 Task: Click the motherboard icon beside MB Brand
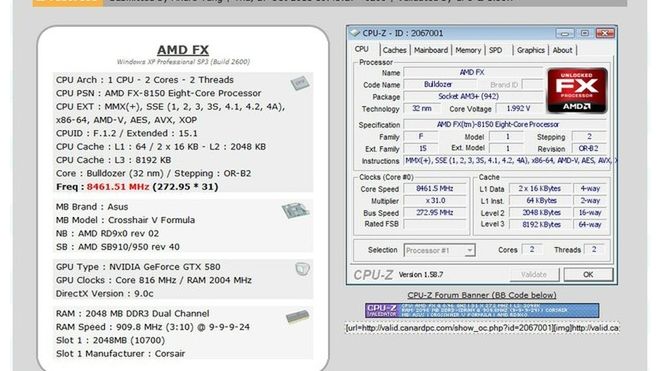tap(295, 210)
